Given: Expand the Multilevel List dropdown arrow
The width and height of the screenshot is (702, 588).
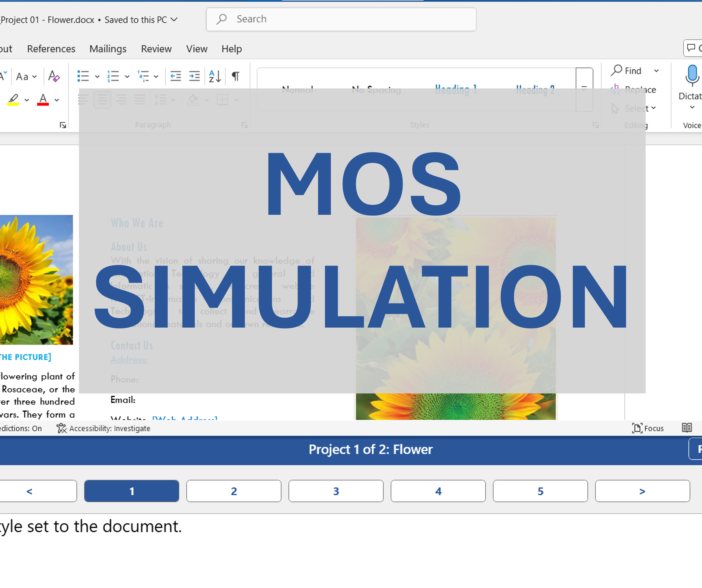Looking at the screenshot, I should pos(156,77).
